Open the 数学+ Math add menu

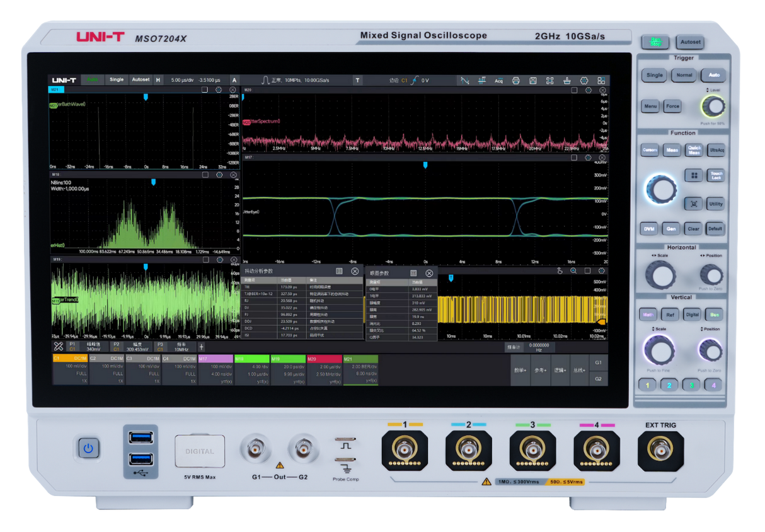[521, 370]
